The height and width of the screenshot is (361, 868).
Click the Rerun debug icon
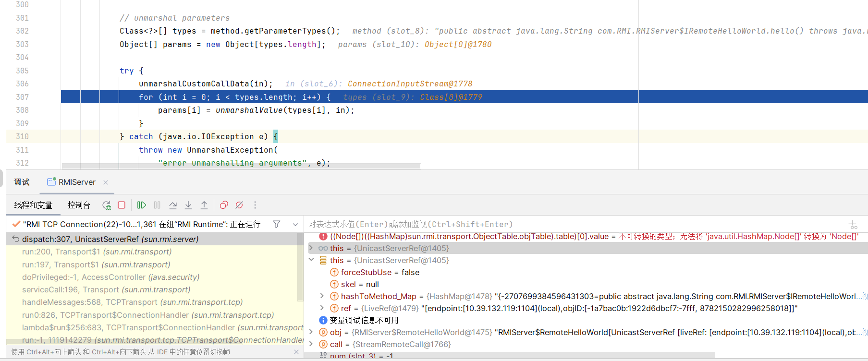point(107,205)
